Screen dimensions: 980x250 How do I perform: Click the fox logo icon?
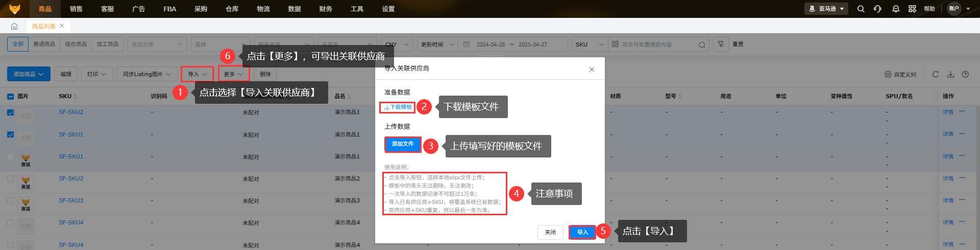15,9
